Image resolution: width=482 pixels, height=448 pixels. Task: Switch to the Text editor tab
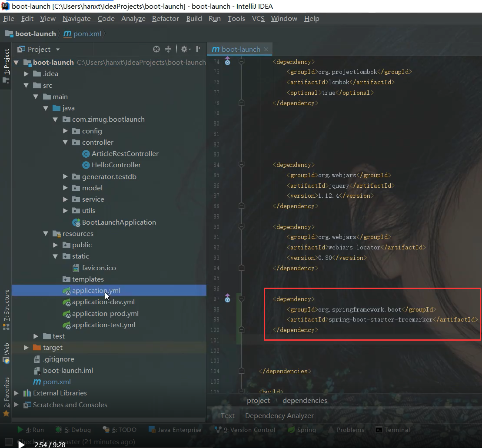pyautogui.click(x=227, y=416)
